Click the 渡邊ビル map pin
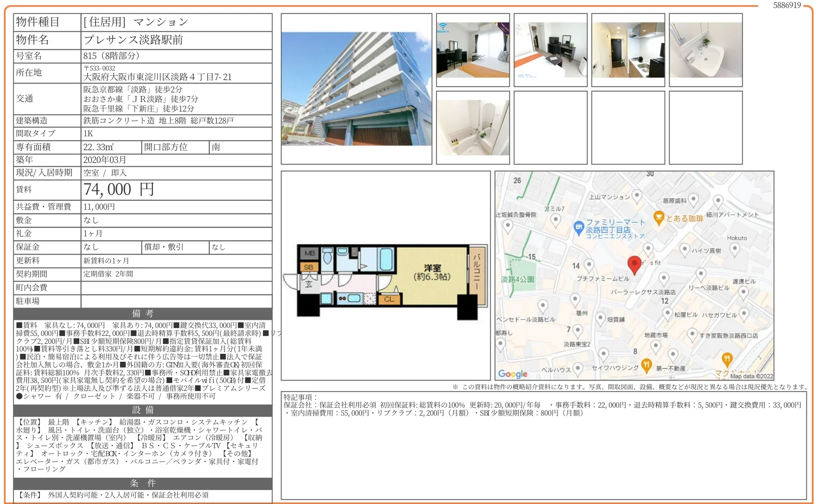819x504 pixels. (x=743, y=292)
